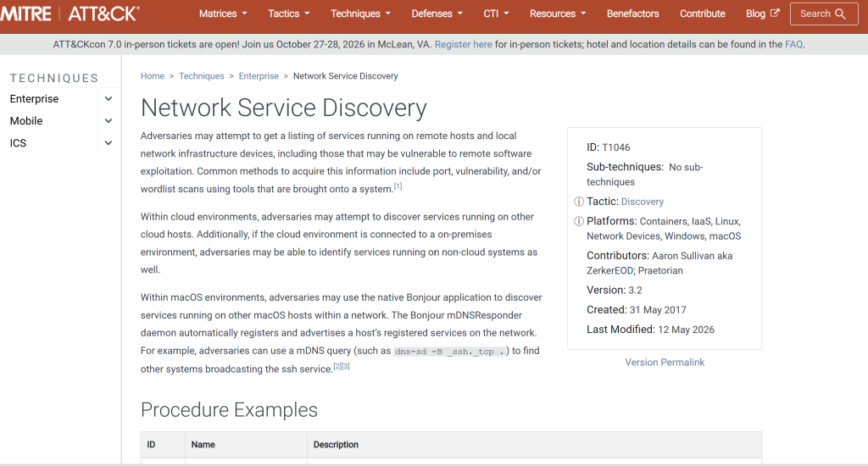Open citation reference [3]
868x466 pixels.
pyautogui.click(x=346, y=366)
